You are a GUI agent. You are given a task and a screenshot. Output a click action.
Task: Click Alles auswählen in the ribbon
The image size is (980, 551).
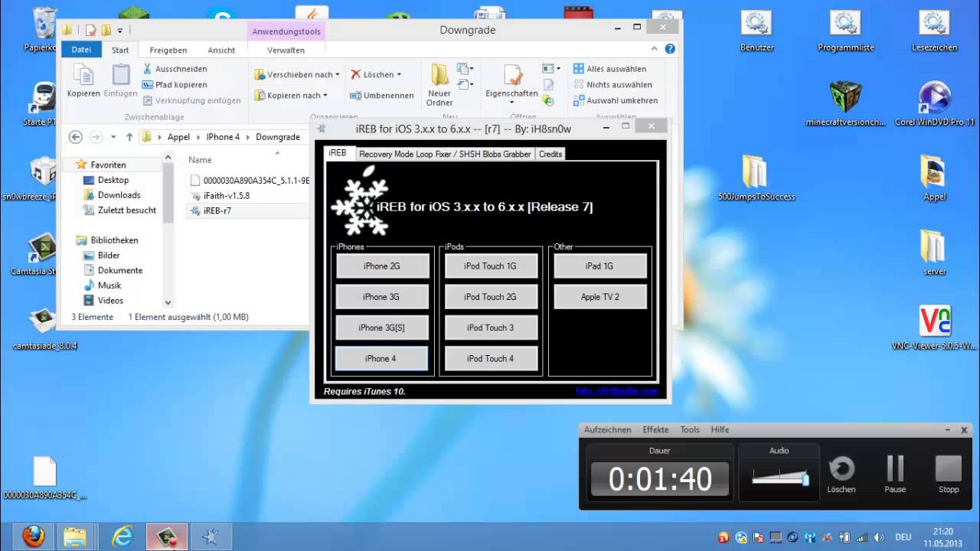tap(610, 69)
